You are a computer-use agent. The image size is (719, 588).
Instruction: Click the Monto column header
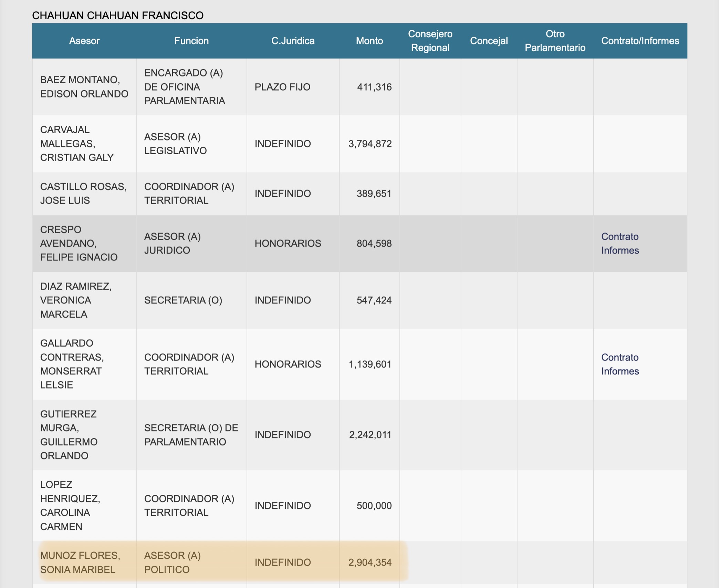click(x=369, y=41)
